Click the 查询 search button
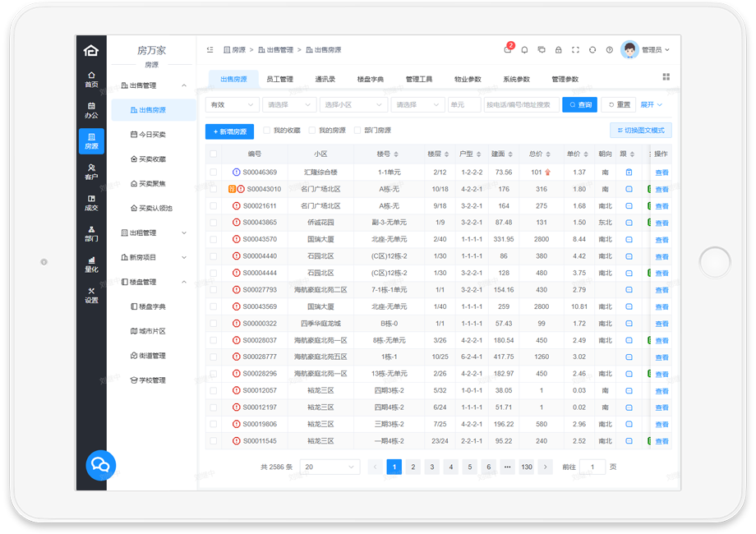The height and width of the screenshot is (534, 756). [x=579, y=104]
